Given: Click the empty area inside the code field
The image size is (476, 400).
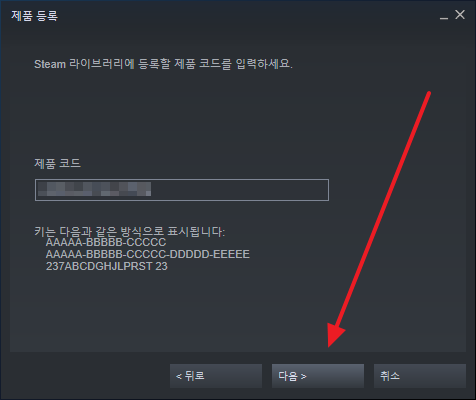Looking at the screenshot, I should coord(240,190).
